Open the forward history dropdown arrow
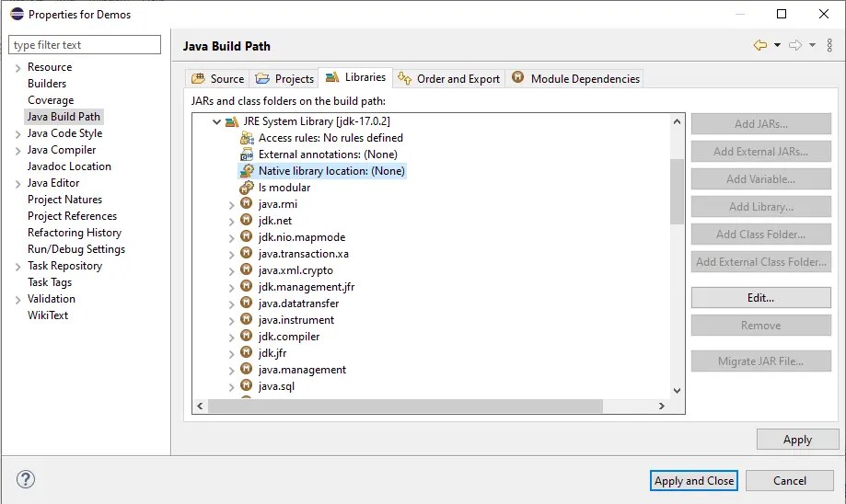 [x=812, y=45]
